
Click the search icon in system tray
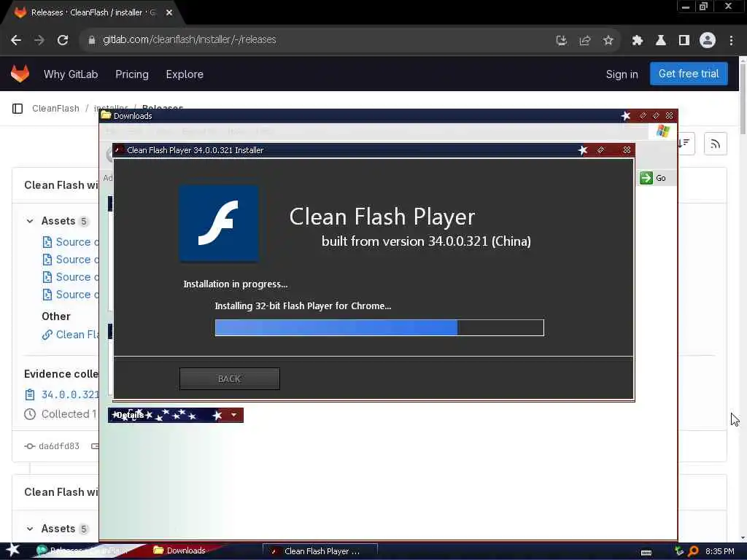693,551
